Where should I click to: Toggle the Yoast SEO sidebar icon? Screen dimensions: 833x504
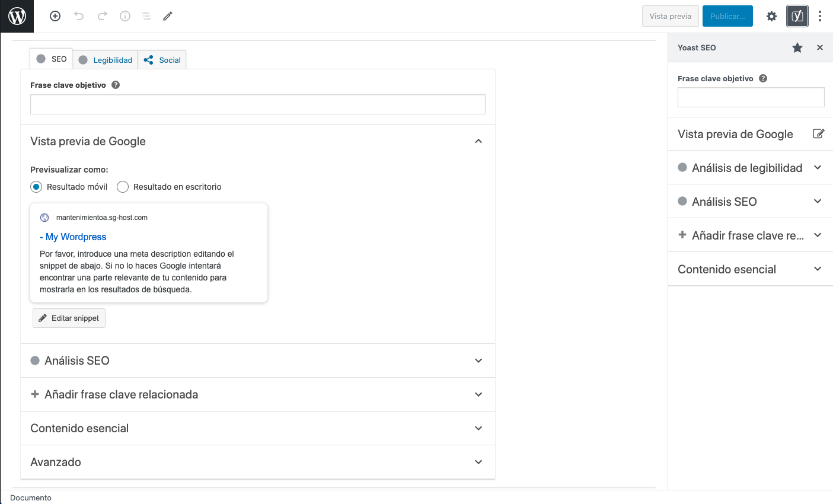tap(797, 16)
